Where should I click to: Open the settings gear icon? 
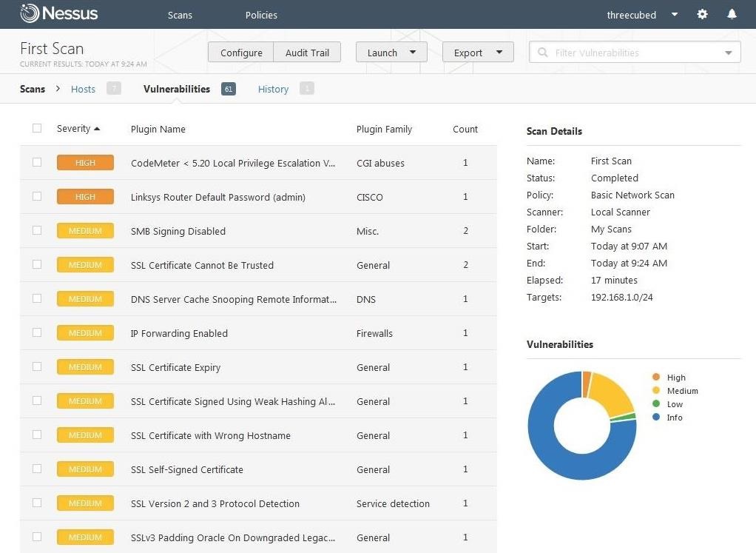(x=702, y=15)
